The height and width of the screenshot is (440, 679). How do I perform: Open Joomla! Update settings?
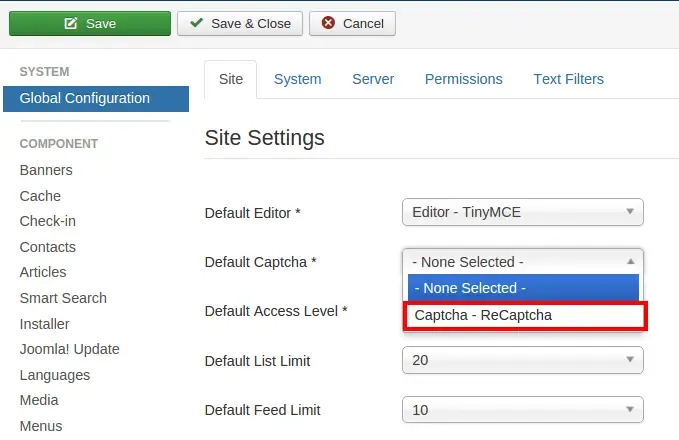pyautogui.click(x=69, y=349)
